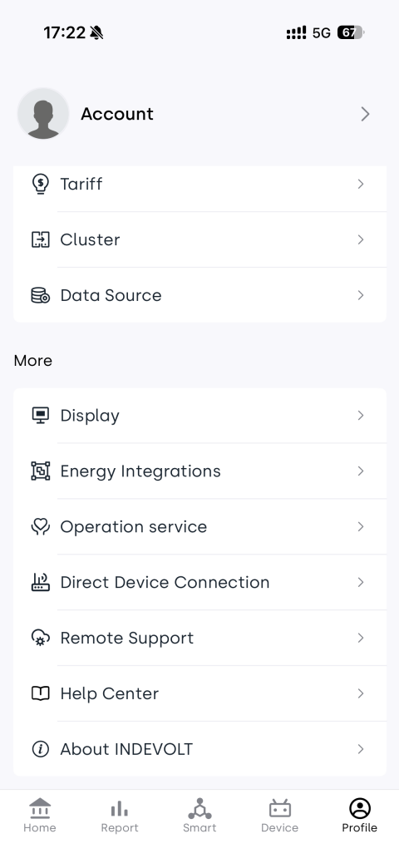Expand Remote Support using its right chevron
The image size is (399, 868).
(x=360, y=638)
